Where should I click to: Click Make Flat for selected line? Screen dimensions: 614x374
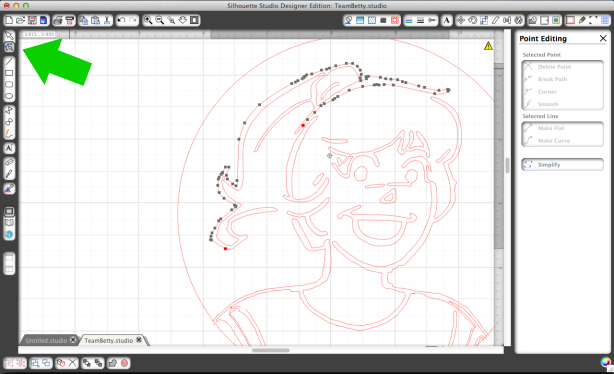(x=562, y=128)
